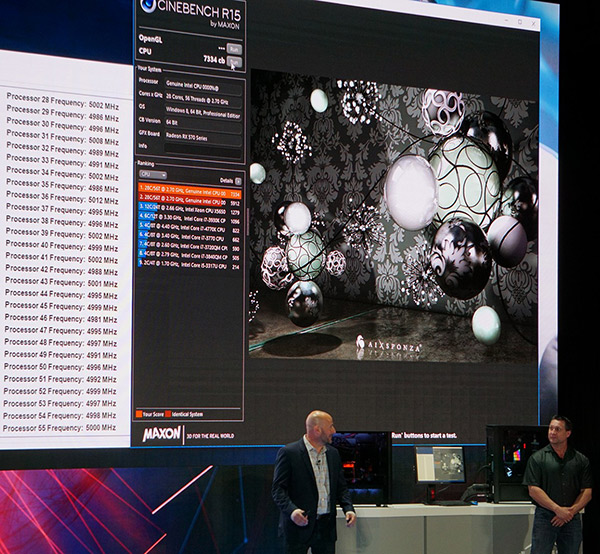Screen dimensions: 600x554
Task: Click the Cinebench R15 sphere logo icon
Action: pos(148,5)
